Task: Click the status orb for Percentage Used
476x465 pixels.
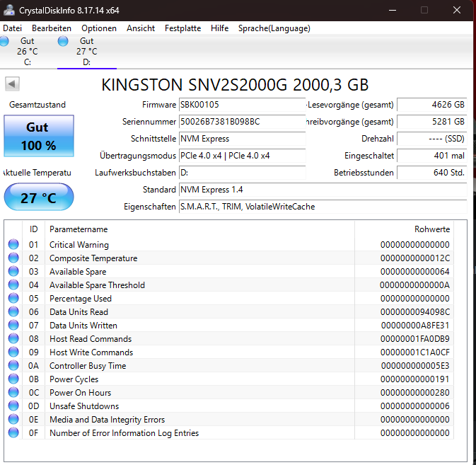Action: (x=13, y=298)
